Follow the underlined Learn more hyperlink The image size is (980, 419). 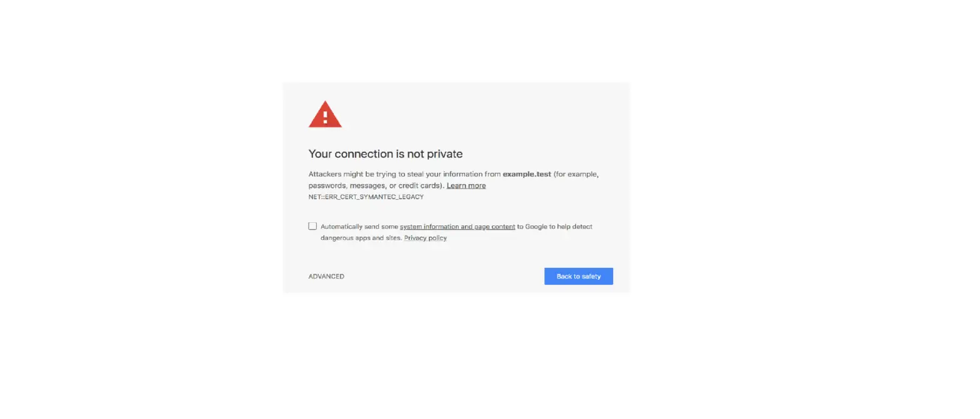point(466,185)
